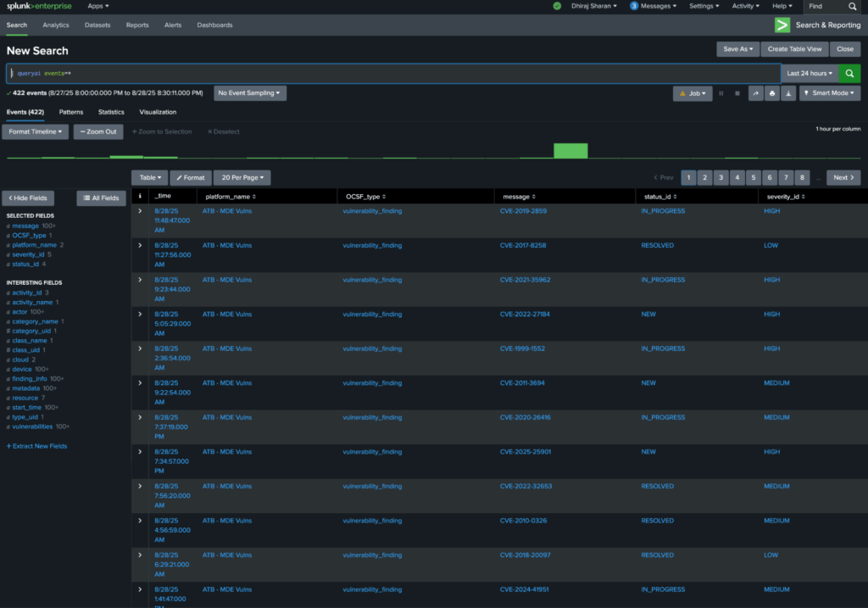This screenshot has height=608, width=868.
Task: Click the green search magnifier button
Action: (849, 73)
